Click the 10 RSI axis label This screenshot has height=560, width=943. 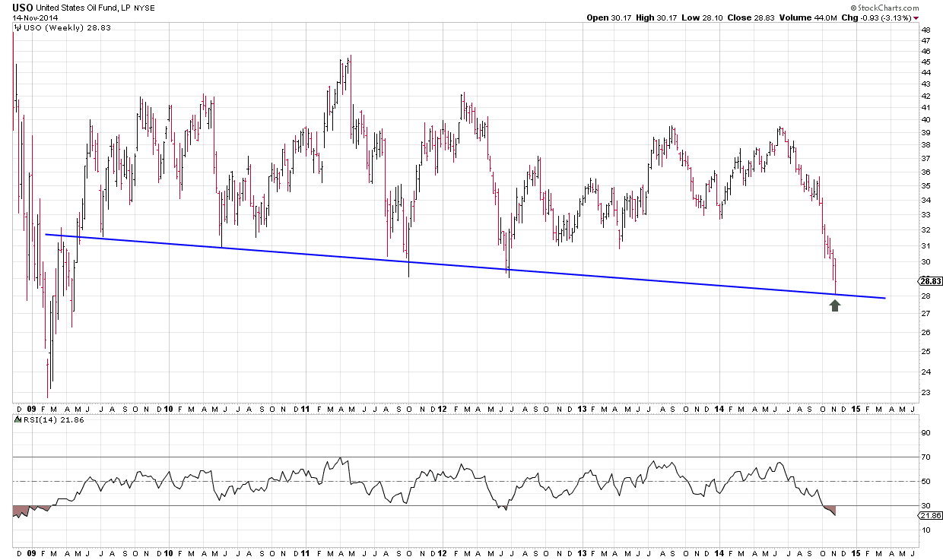coord(926,530)
